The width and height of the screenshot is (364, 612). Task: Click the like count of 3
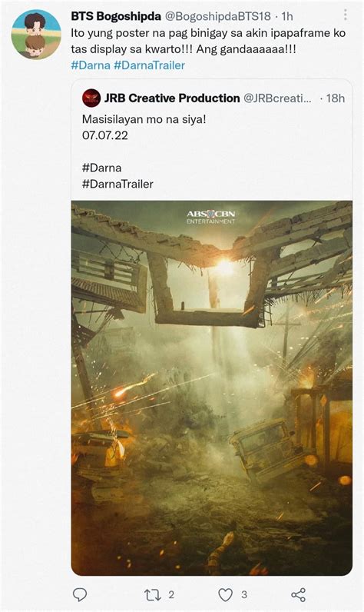(x=244, y=595)
